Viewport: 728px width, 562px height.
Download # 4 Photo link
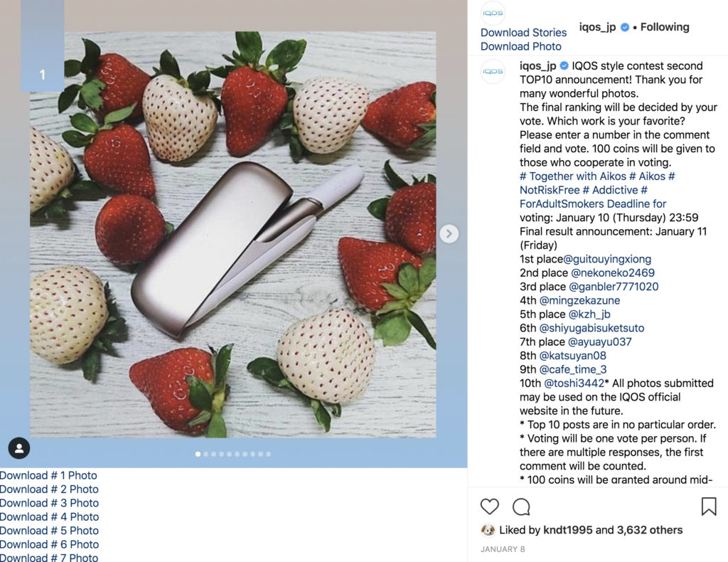49,516
